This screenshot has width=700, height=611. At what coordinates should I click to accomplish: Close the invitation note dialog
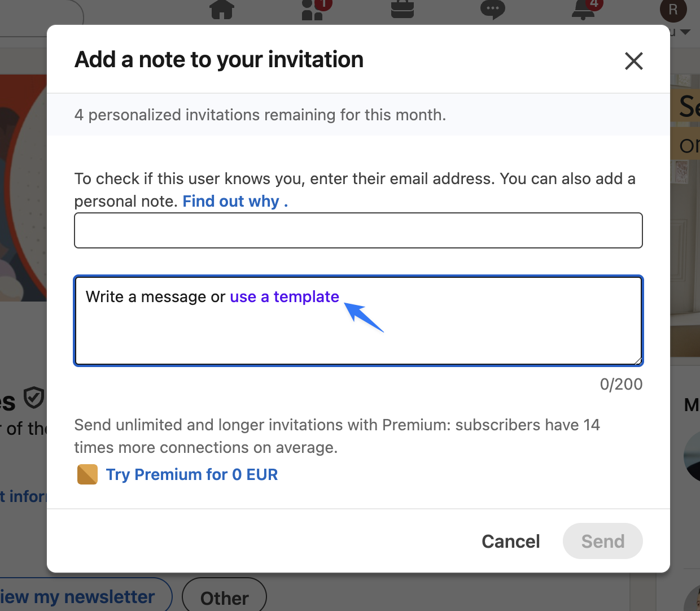pyautogui.click(x=633, y=61)
